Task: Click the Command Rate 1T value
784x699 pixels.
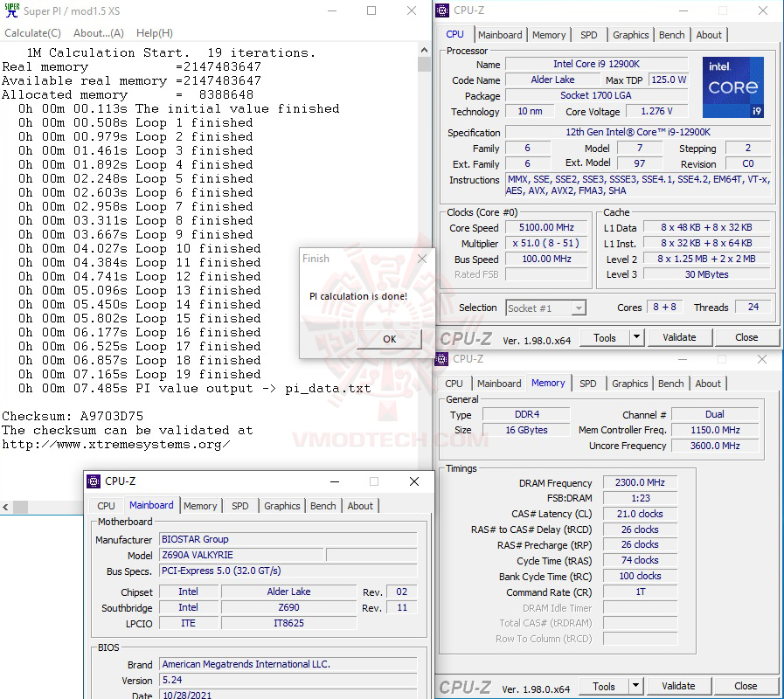Action: (x=640, y=592)
